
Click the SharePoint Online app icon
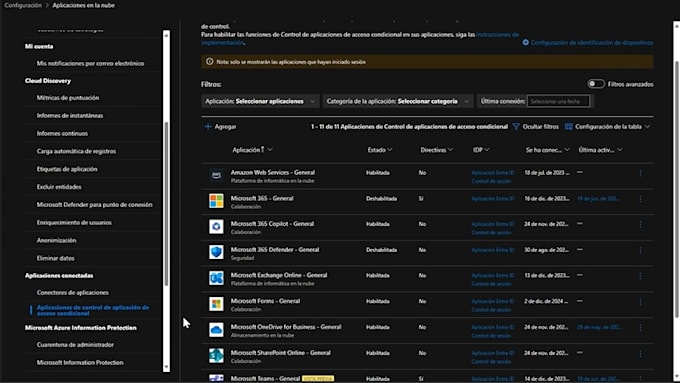216,355
